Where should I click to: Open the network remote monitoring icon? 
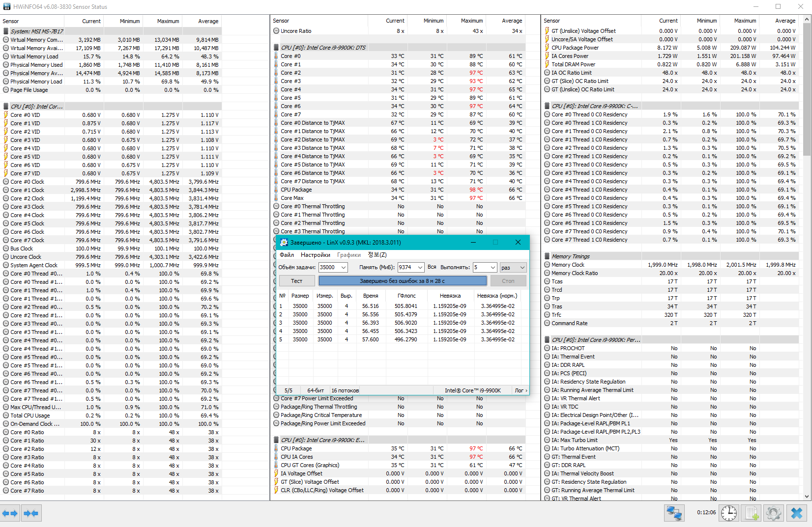click(x=674, y=513)
